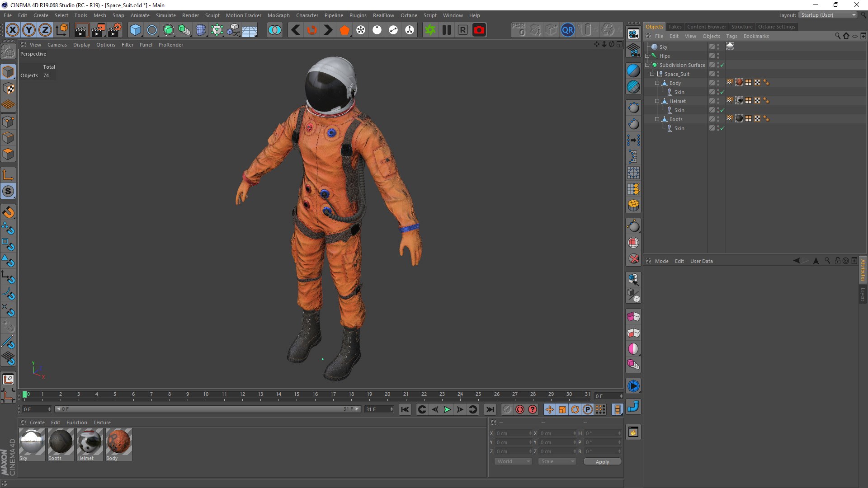Screen dimensions: 868x488
Task: Open the World coordinate dropdown
Action: coord(513,461)
